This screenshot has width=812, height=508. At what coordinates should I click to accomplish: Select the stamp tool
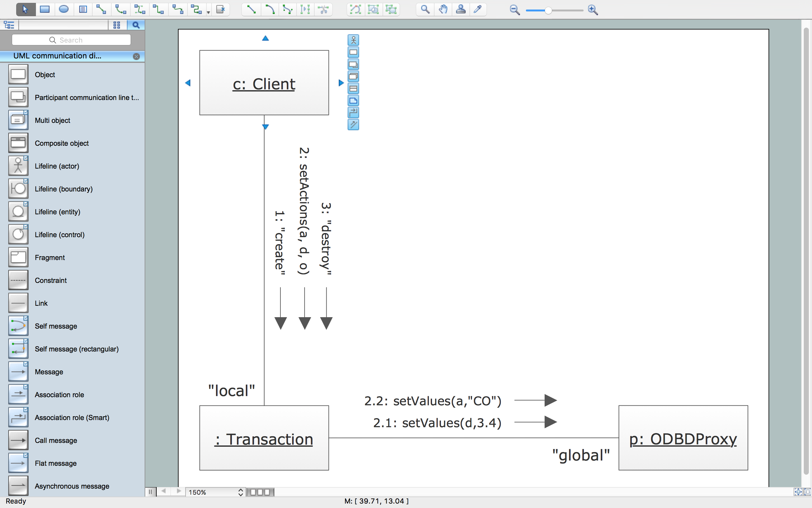tap(461, 10)
